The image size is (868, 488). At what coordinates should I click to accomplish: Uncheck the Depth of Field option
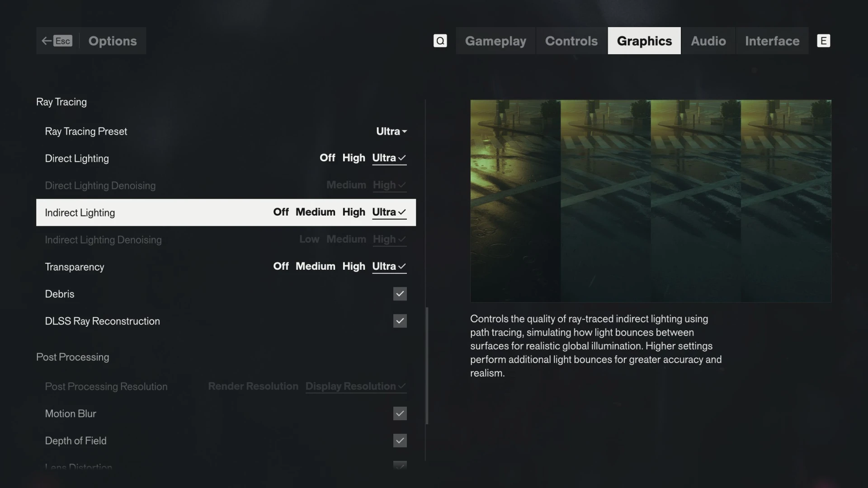click(x=400, y=441)
